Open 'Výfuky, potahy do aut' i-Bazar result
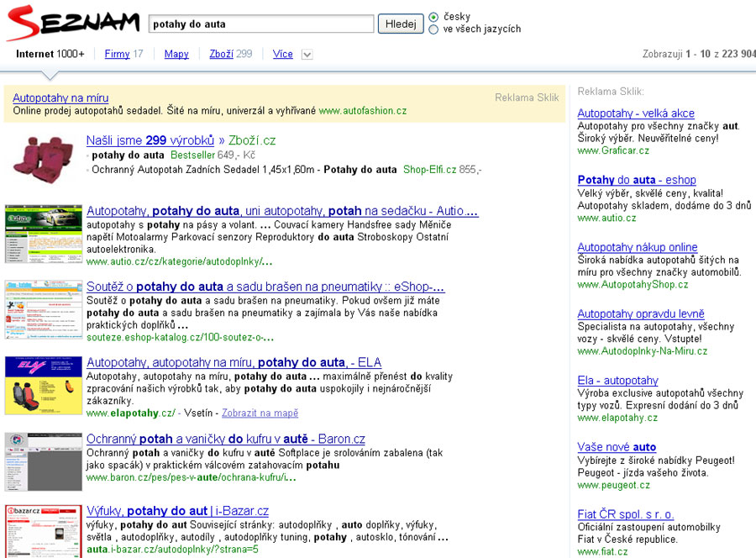 click(177, 511)
